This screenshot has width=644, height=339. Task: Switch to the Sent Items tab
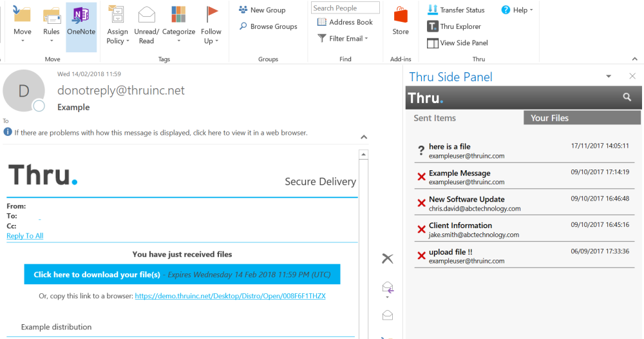(435, 118)
